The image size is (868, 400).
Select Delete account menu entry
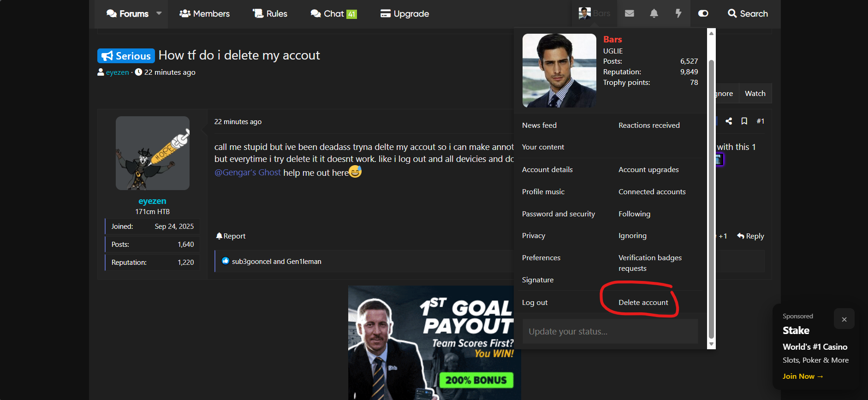click(x=643, y=302)
